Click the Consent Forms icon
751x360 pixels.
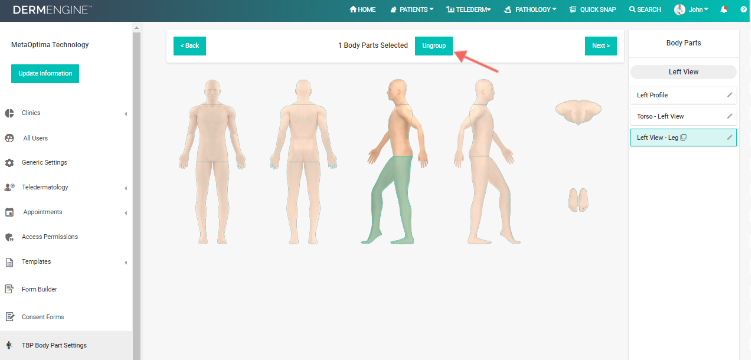(9, 317)
